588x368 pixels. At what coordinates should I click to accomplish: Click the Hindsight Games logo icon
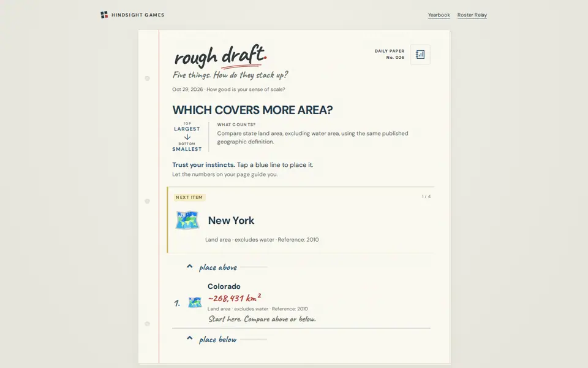pyautogui.click(x=104, y=15)
